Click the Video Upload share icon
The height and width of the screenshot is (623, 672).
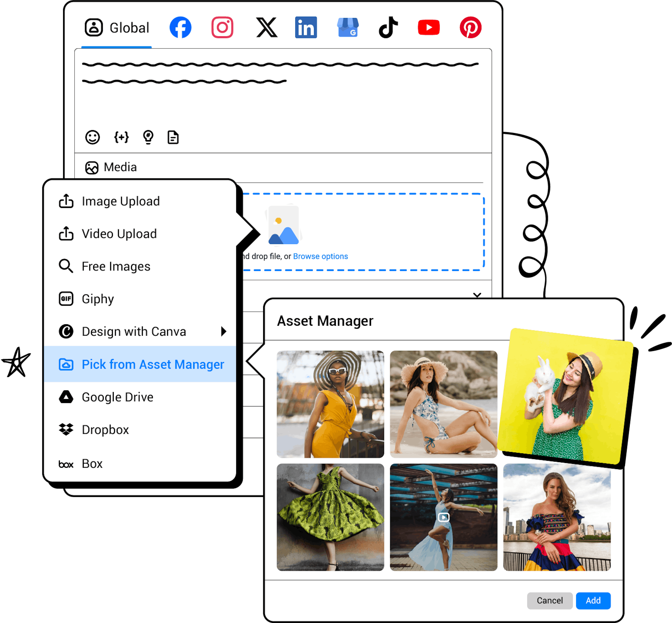(x=66, y=234)
